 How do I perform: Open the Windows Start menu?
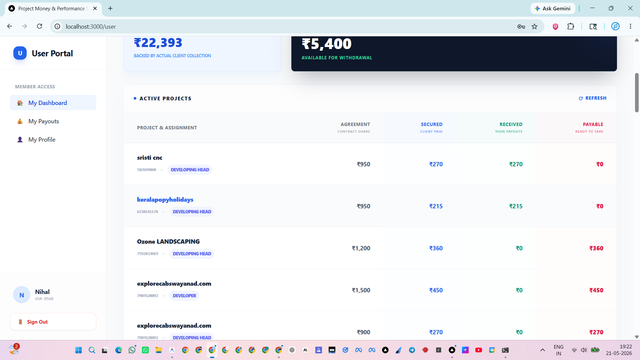[x=78, y=350]
